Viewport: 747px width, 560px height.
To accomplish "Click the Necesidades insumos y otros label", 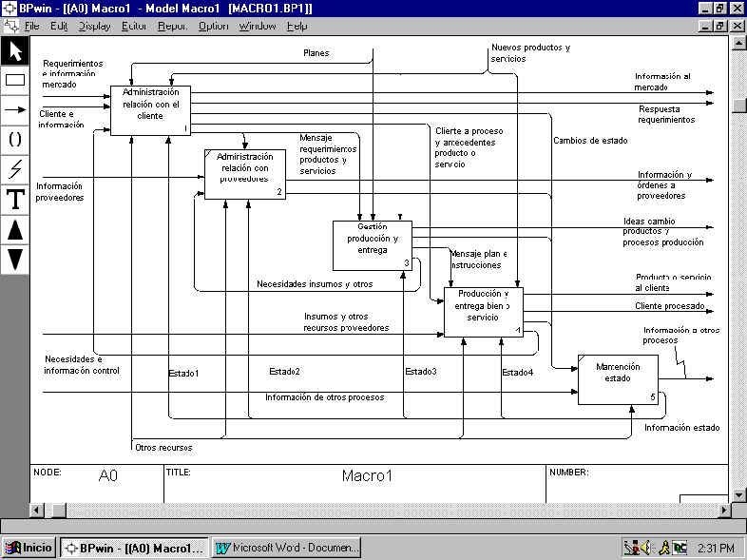I will pos(315,284).
